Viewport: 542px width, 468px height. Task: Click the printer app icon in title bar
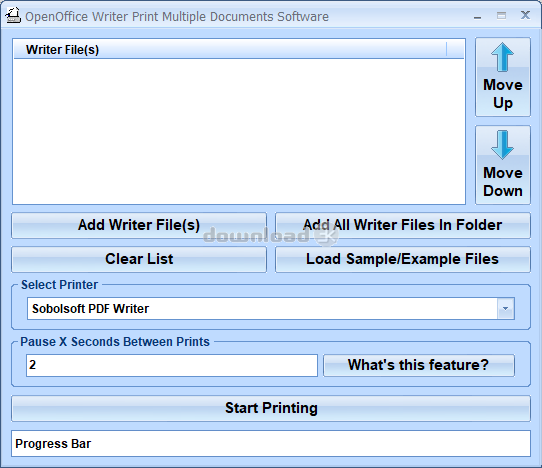tap(13, 16)
